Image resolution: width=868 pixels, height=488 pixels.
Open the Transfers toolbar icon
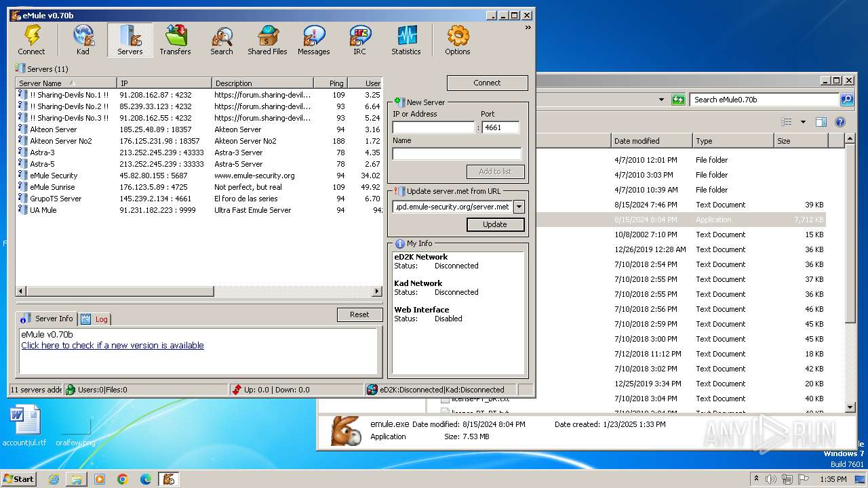[175, 40]
